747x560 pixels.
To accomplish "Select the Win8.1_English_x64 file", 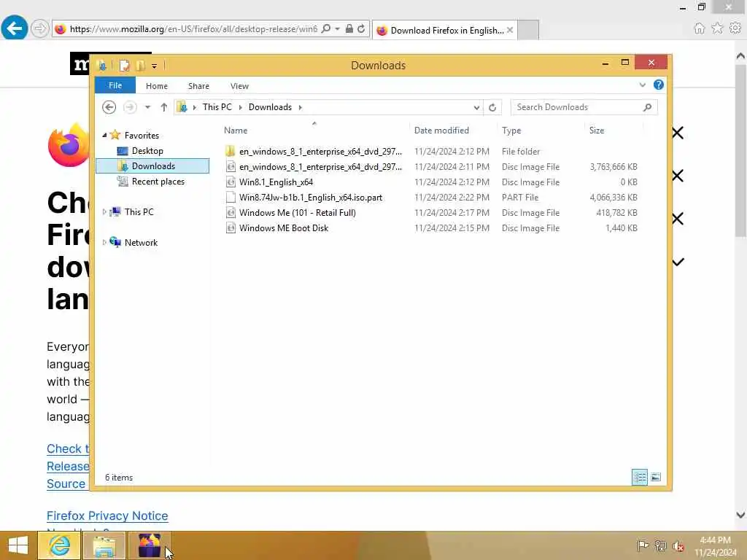I will click(x=276, y=182).
